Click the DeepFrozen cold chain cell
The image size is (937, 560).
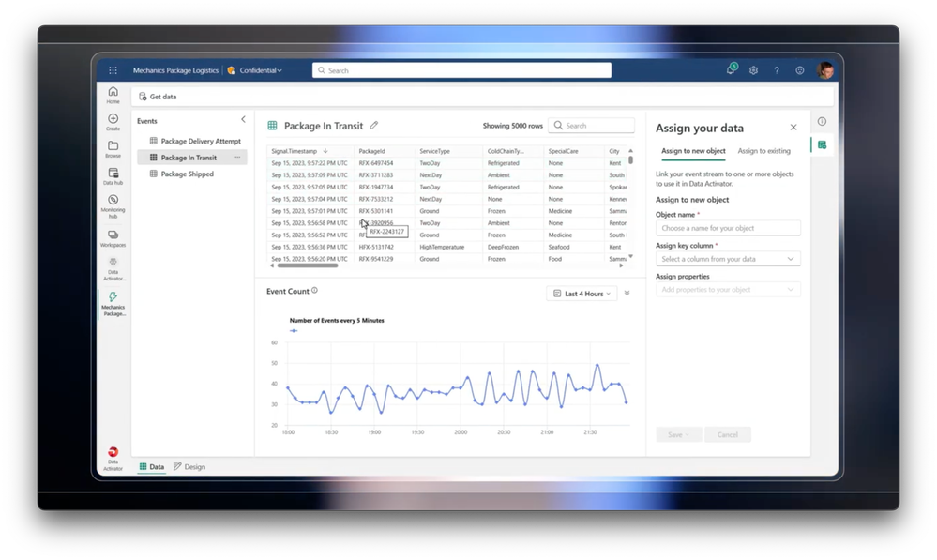[503, 247]
